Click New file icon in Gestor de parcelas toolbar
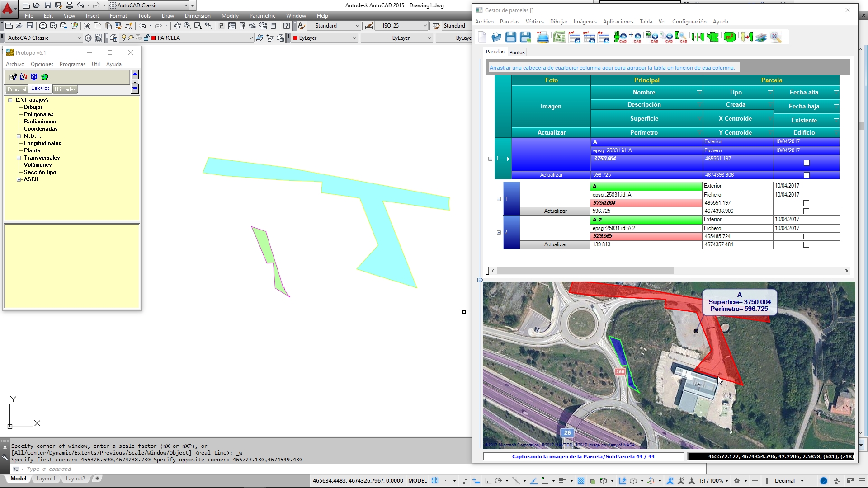 482,38
